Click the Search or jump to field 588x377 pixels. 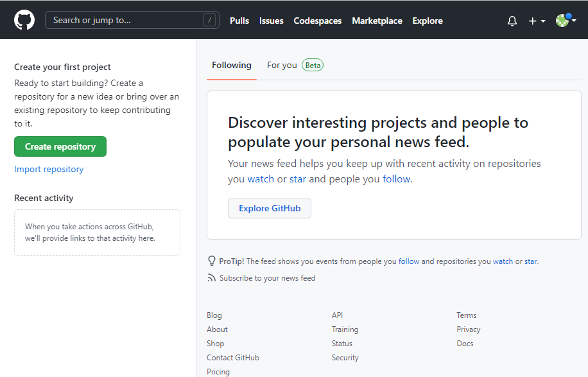pos(125,20)
